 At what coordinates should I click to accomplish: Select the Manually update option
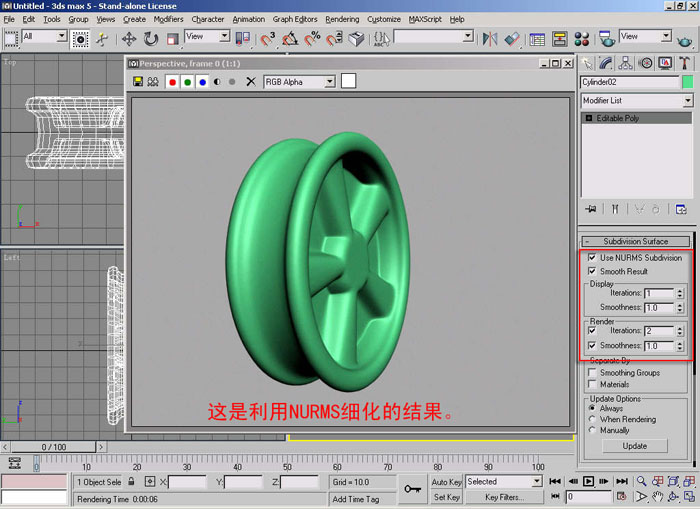[x=592, y=430]
